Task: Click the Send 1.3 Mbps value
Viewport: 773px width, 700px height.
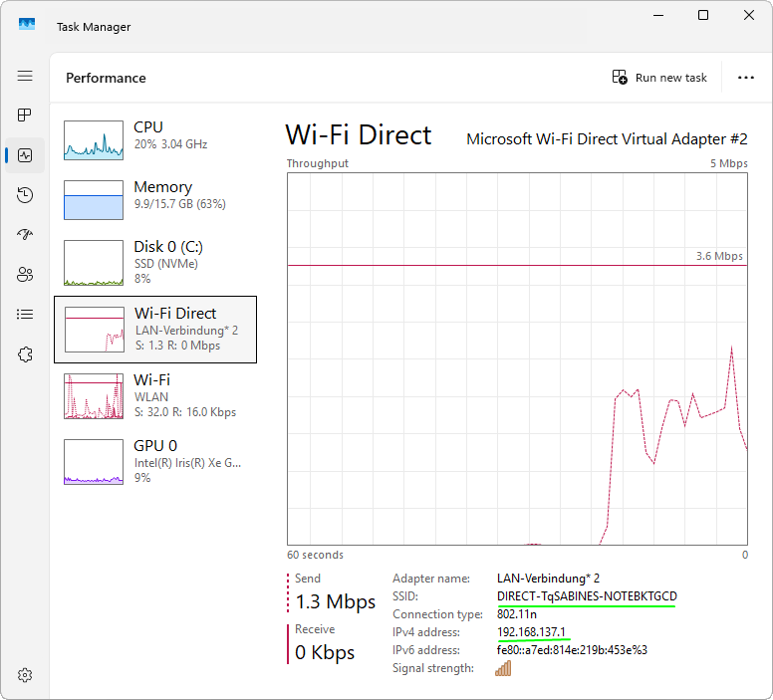Action: [x=336, y=601]
